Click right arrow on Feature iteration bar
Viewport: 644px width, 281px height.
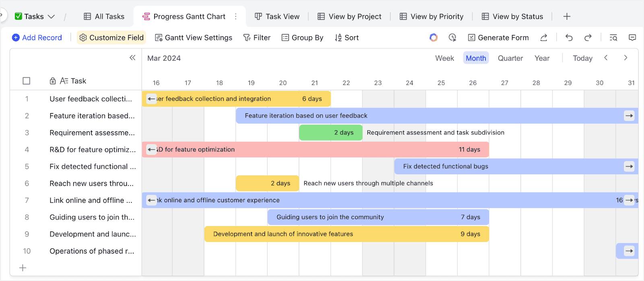click(x=629, y=116)
